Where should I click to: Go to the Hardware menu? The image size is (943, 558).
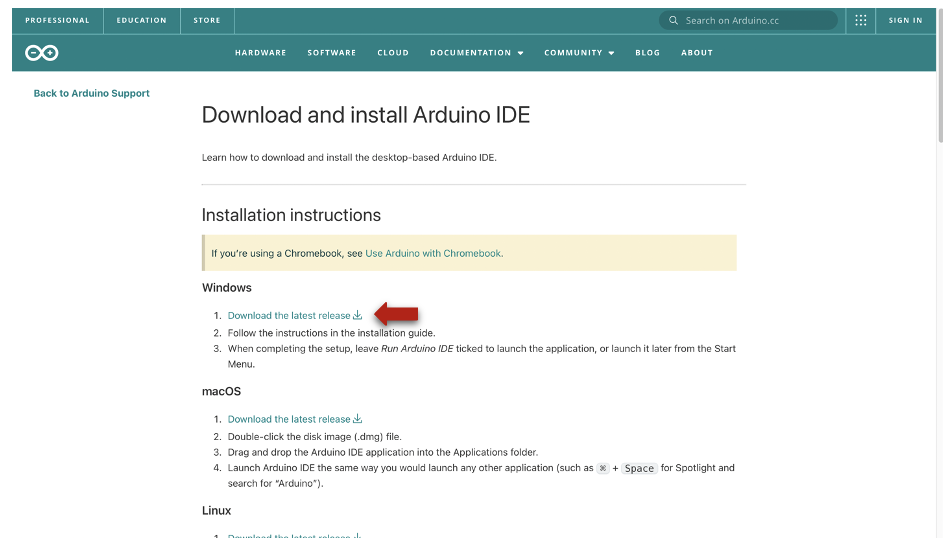260,53
